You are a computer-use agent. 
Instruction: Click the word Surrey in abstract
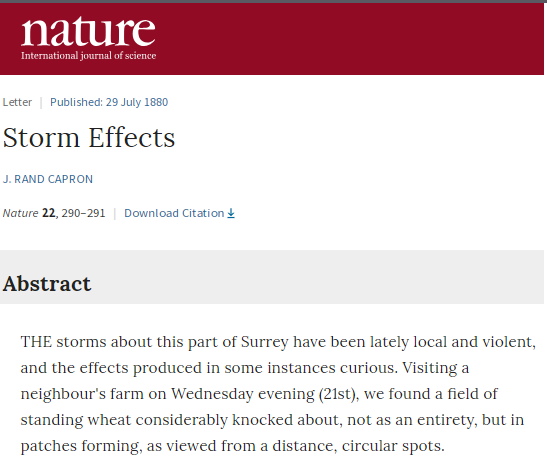tap(264, 342)
